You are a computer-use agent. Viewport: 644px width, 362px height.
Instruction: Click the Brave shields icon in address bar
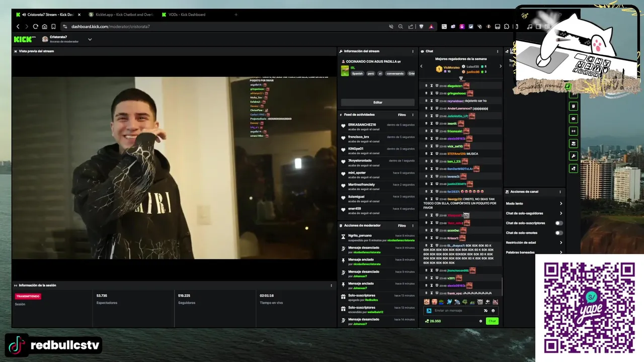421,27
